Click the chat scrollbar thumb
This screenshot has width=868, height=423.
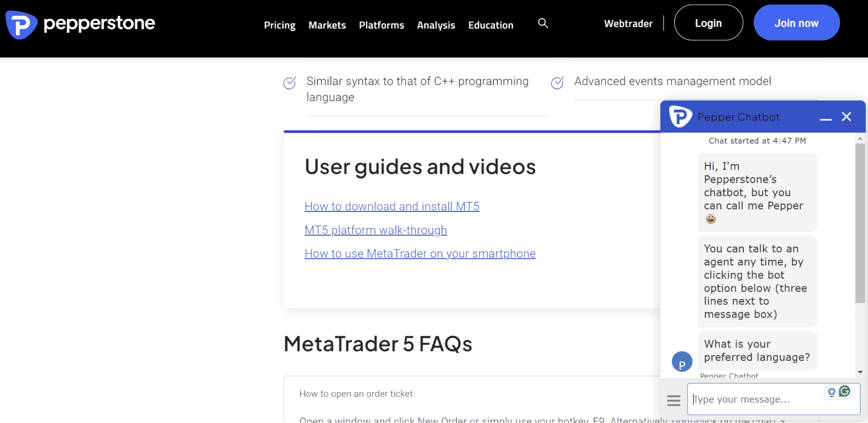coord(860,223)
